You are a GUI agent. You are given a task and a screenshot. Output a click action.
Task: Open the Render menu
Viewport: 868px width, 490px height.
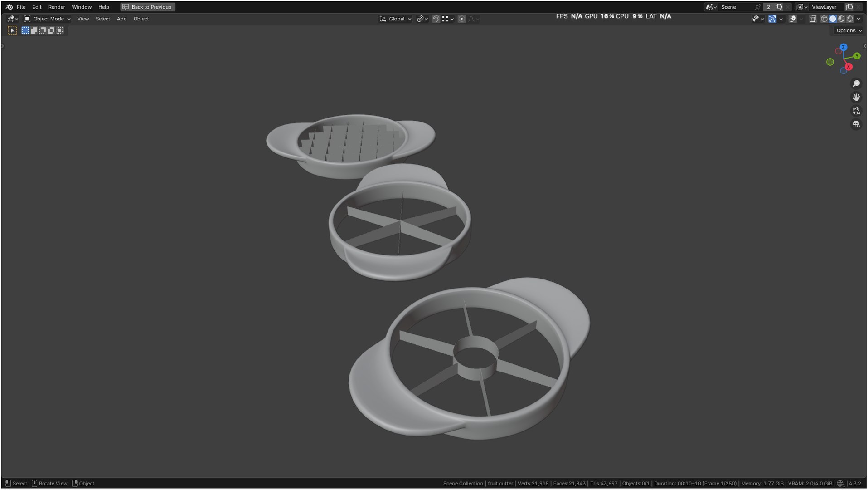click(57, 7)
